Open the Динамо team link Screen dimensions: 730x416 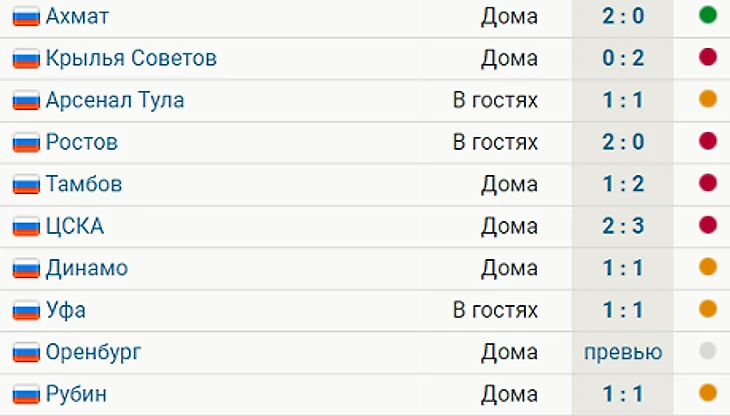pyautogui.click(x=87, y=268)
